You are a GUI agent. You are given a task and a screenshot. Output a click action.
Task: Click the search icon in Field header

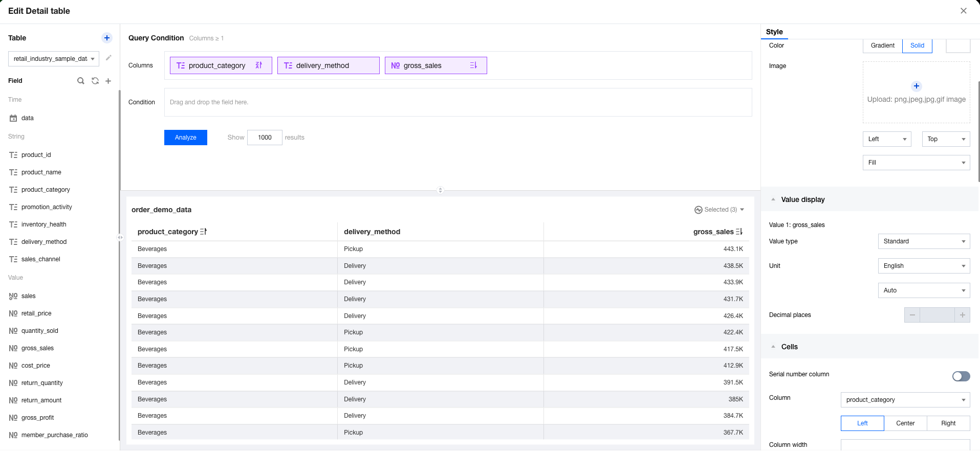81,81
